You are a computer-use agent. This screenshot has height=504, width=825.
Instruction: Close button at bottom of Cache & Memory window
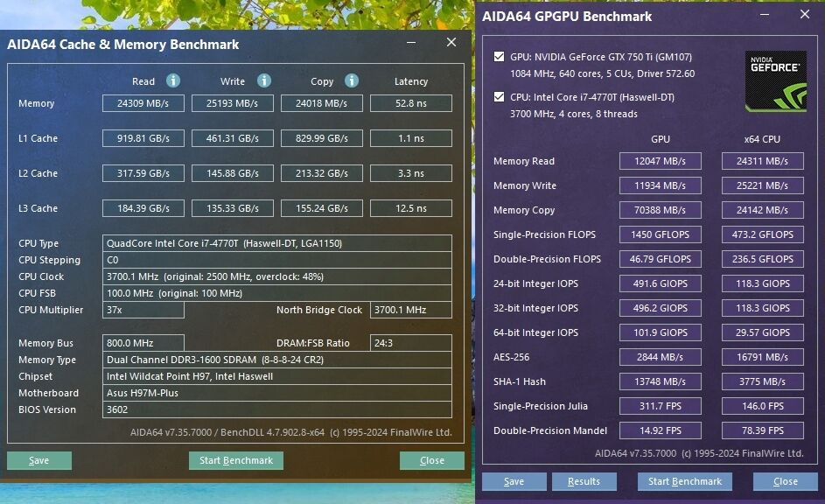[432, 460]
